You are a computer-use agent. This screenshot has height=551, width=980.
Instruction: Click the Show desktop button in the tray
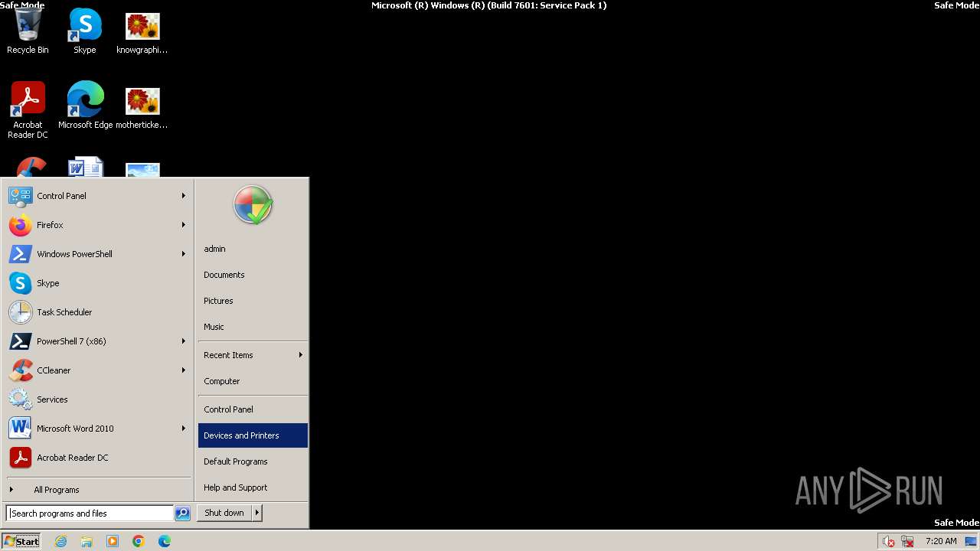pos(971,541)
